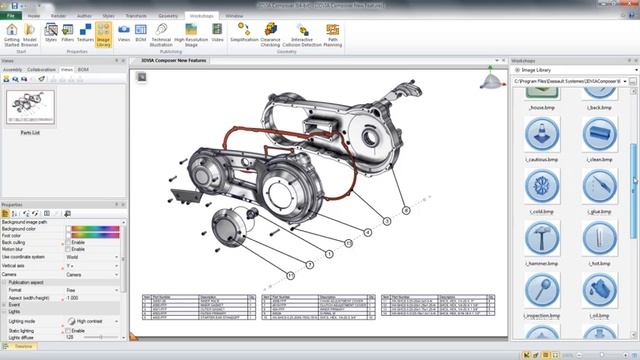
Task: Enable the Back culling checkbox
Action: [x=68, y=242]
